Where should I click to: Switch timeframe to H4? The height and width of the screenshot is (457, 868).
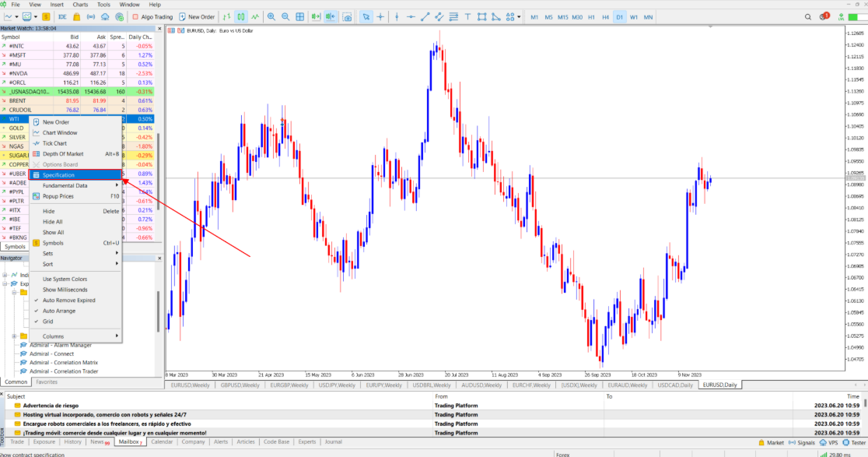(606, 17)
